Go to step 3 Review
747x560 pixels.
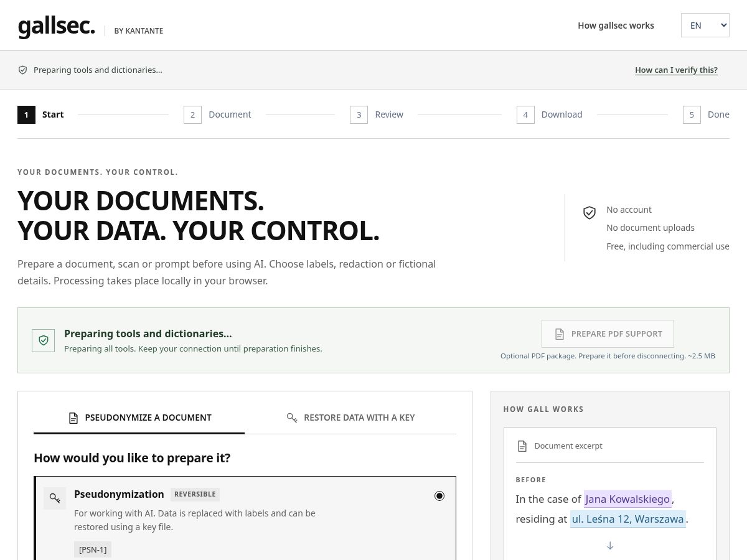coord(377,114)
